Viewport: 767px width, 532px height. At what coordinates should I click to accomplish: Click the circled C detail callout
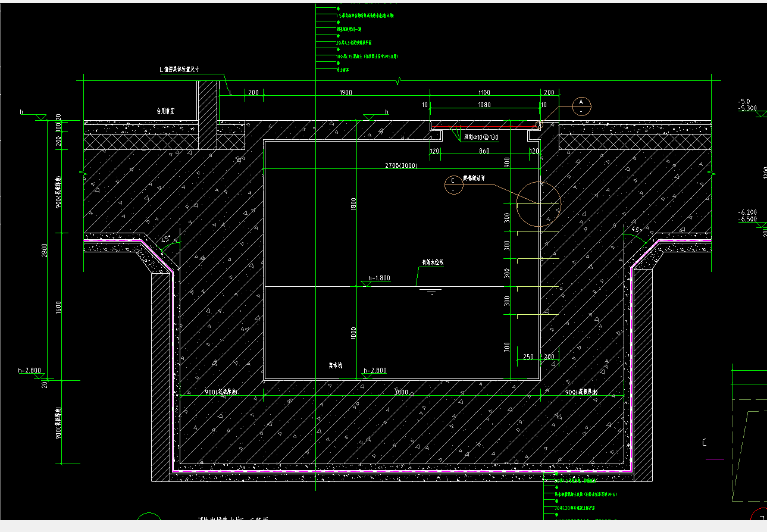pos(453,184)
